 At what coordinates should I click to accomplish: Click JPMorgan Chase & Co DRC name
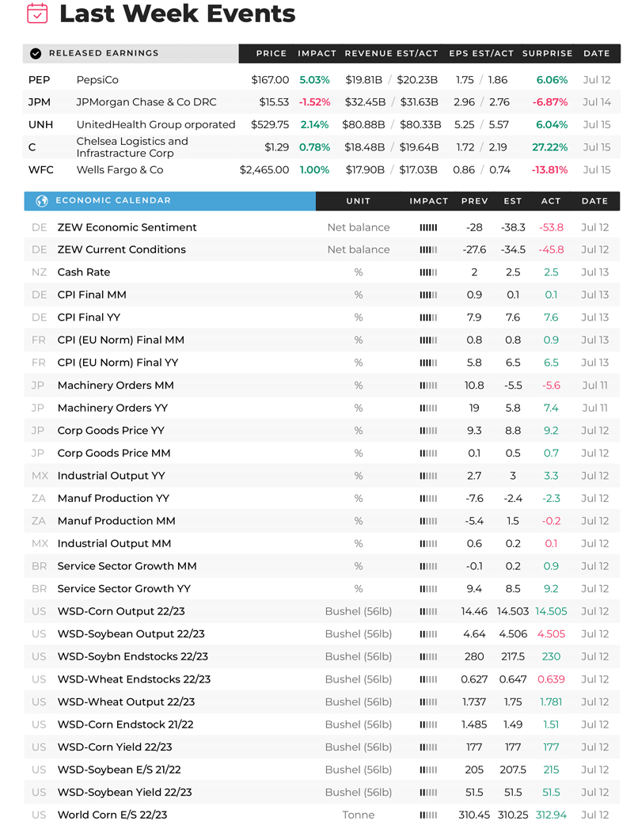point(146,102)
